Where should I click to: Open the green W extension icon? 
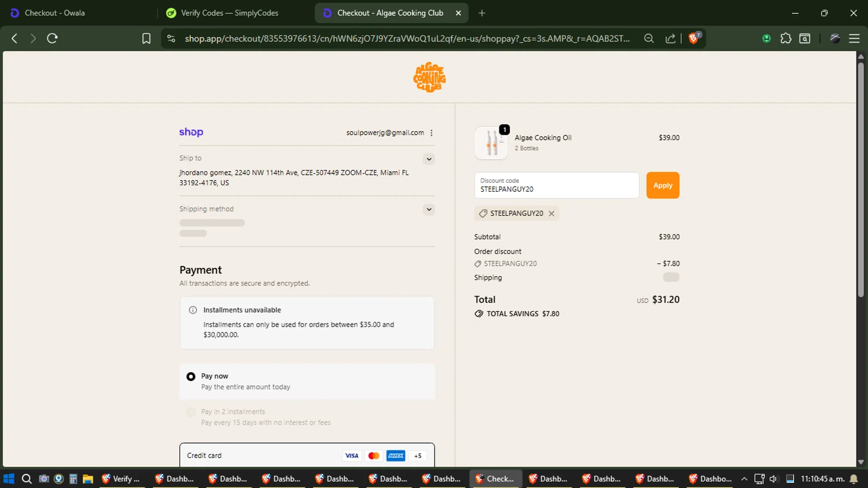pyautogui.click(x=766, y=38)
